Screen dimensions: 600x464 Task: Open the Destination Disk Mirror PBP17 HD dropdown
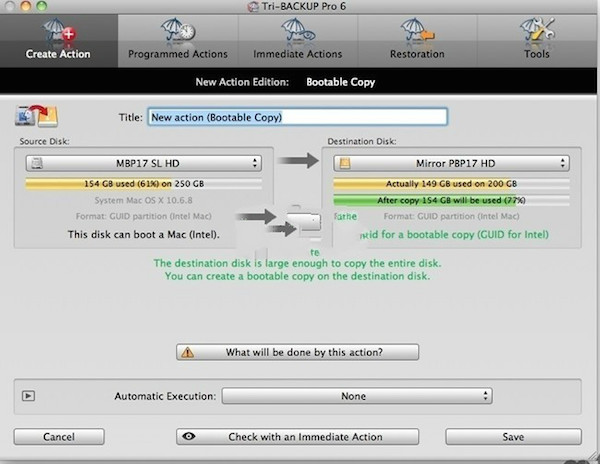coord(451,163)
